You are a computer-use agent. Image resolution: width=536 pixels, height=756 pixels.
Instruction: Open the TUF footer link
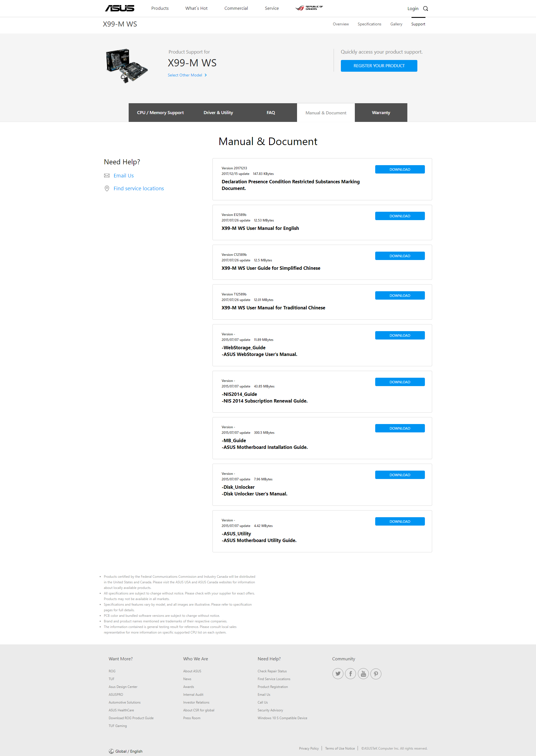click(x=111, y=679)
